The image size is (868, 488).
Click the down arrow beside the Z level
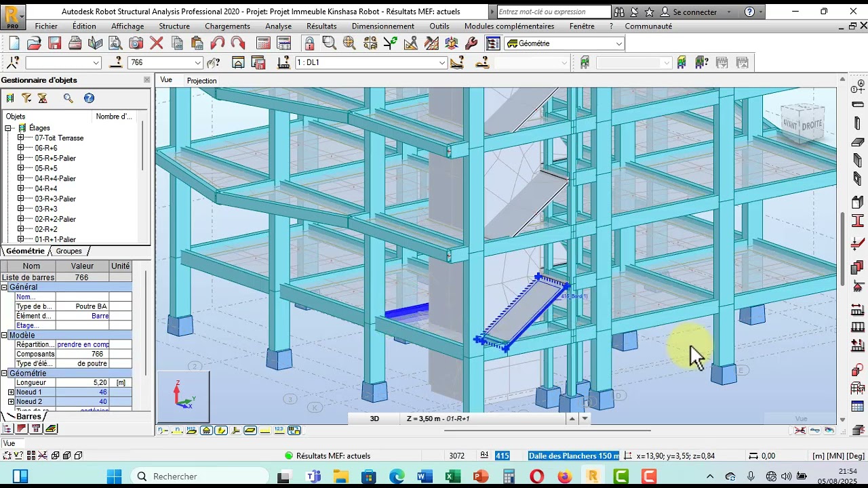click(x=585, y=418)
